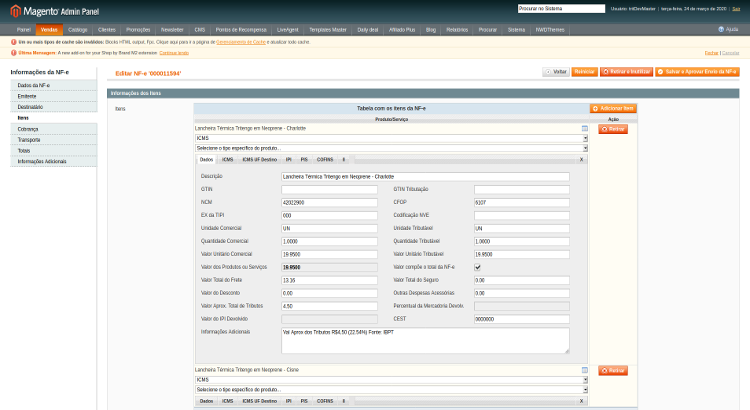Open the Promoções menu

pyautogui.click(x=138, y=30)
